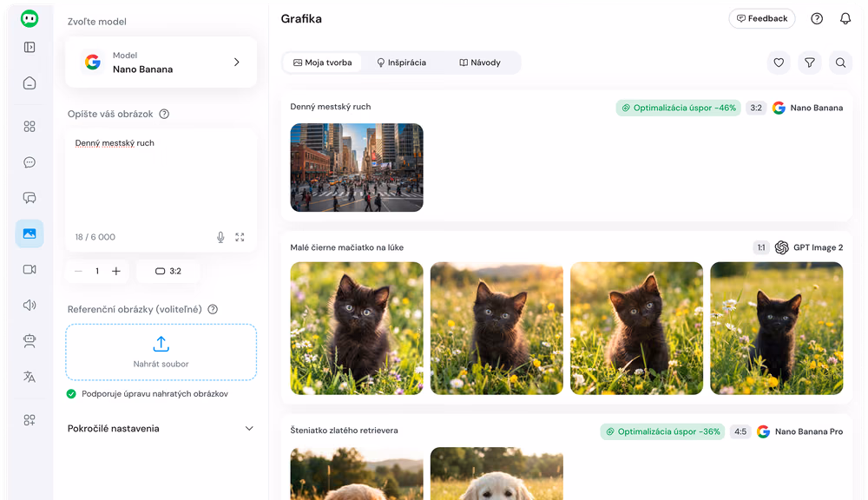The width and height of the screenshot is (868, 500).
Task: Switch to Návody tab
Action: click(x=480, y=62)
